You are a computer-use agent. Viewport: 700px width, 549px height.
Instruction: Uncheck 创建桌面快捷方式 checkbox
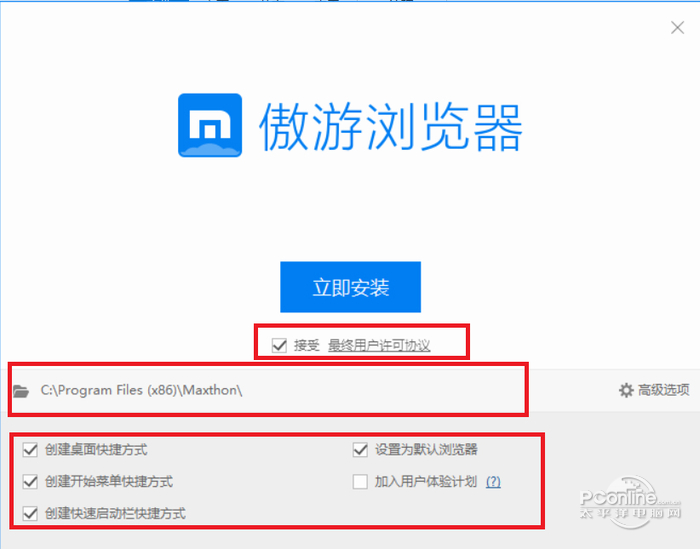(30, 449)
